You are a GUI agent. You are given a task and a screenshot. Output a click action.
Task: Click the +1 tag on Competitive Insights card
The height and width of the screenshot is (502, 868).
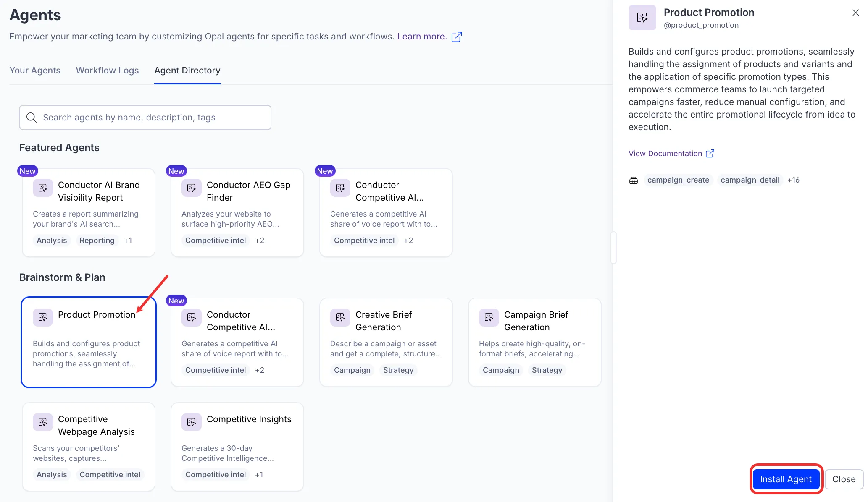coord(259,475)
